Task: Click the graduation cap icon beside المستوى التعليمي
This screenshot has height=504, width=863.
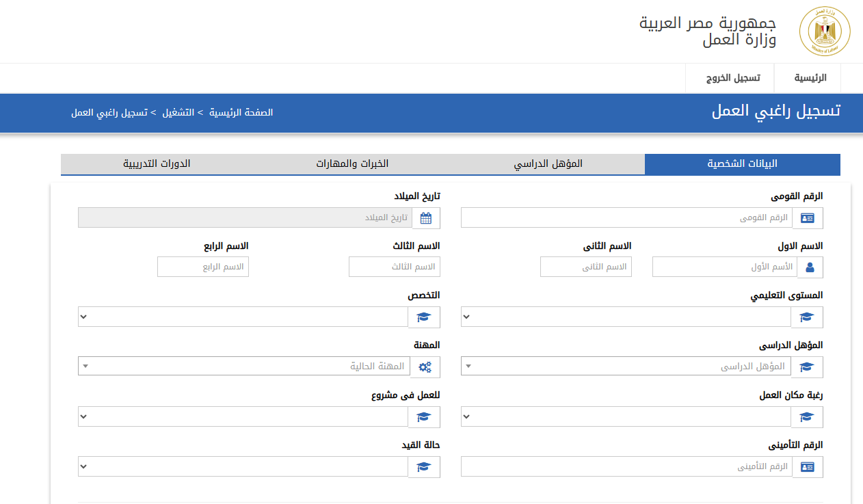Action: [x=808, y=317]
